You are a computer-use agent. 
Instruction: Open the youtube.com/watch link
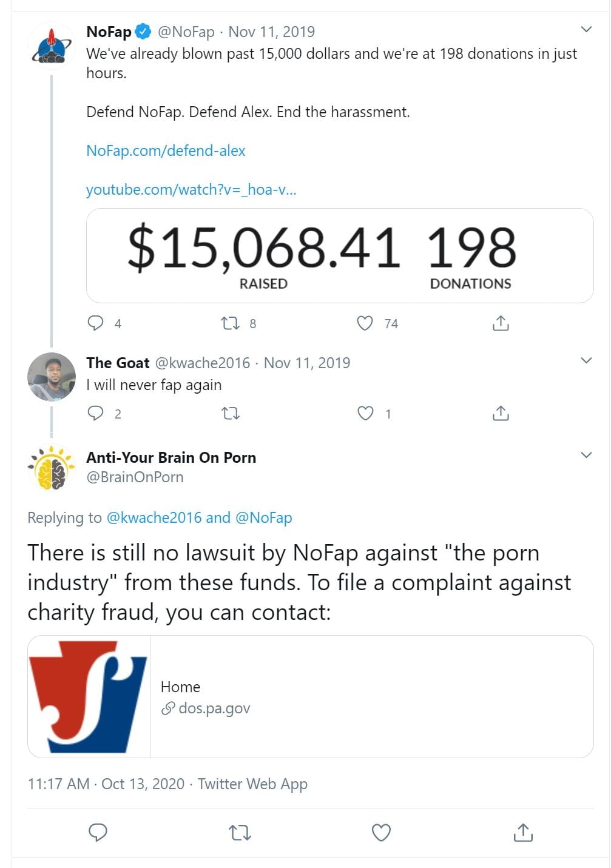pyautogui.click(x=191, y=189)
